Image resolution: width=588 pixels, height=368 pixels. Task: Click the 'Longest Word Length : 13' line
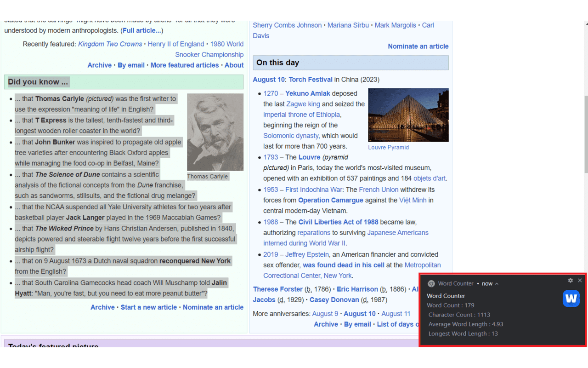click(x=463, y=333)
